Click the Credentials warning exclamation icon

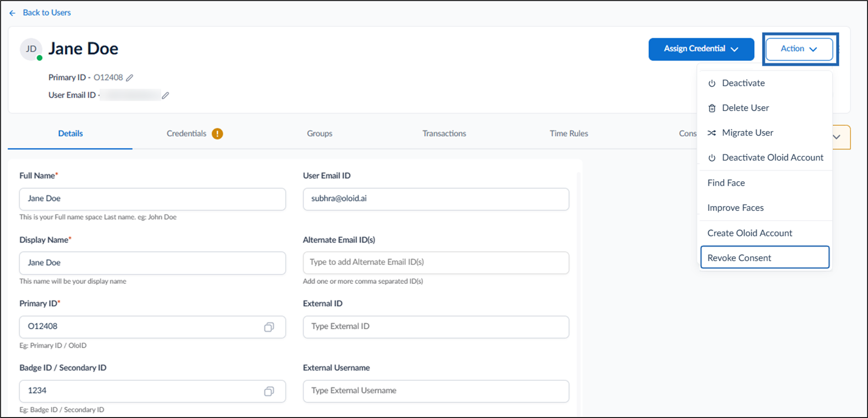[x=217, y=134]
